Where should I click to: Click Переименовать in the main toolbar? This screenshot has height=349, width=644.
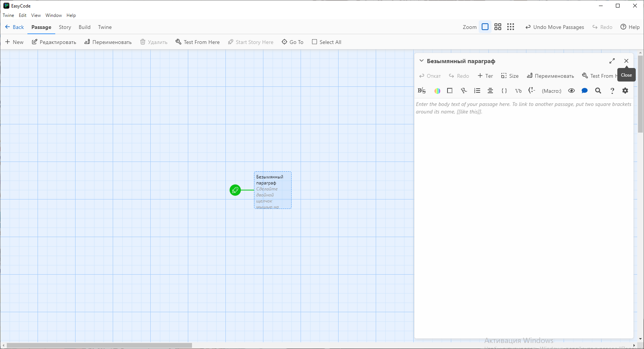pyautogui.click(x=108, y=42)
